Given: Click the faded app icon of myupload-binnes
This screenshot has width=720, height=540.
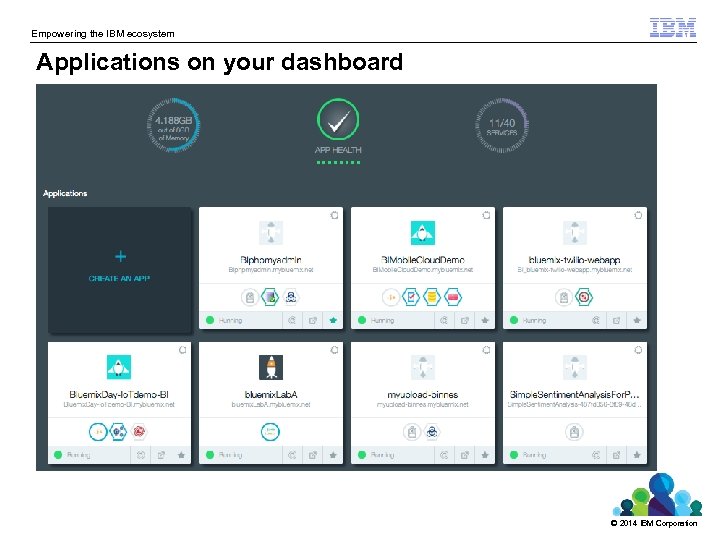Looking at the screenshot, I should pyautogui.click(x=422, y=367).
